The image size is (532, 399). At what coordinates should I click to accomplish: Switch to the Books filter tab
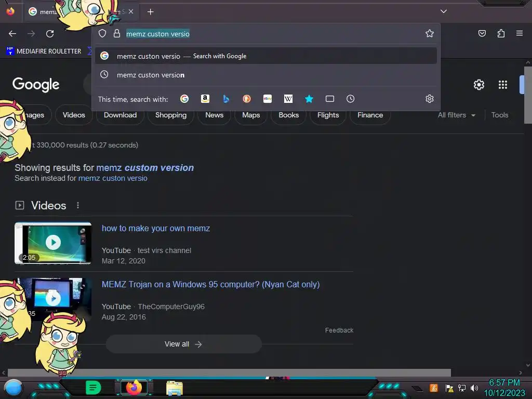click(289, 115)
